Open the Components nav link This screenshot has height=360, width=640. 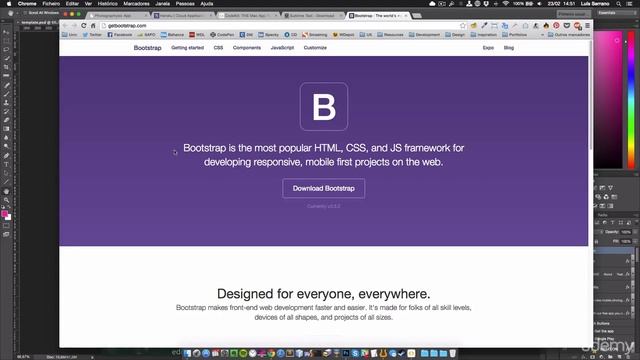click(x=247, y=48)
